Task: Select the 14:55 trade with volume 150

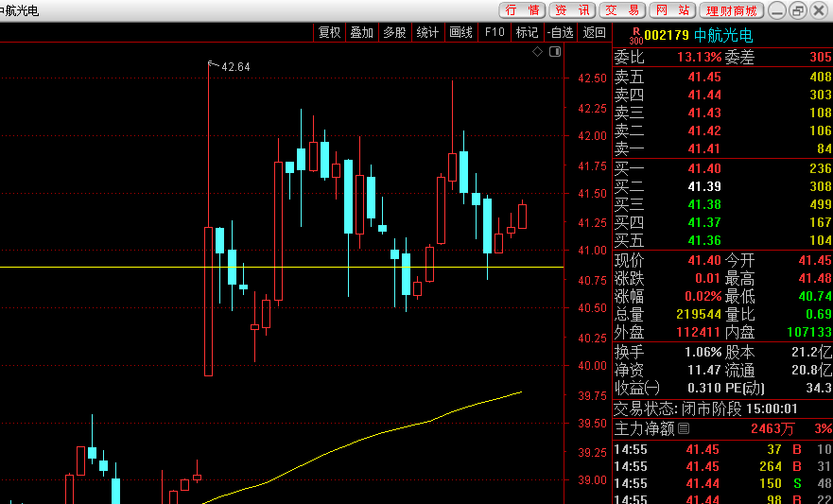Action: click(723, 484)
